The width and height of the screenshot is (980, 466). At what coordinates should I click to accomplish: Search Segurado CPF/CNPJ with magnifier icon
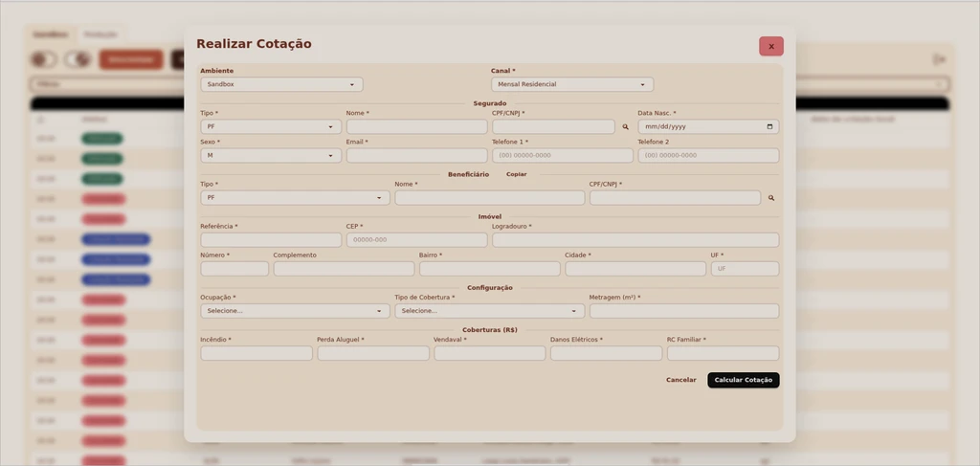pyautogui.click(x=625, y=127)
